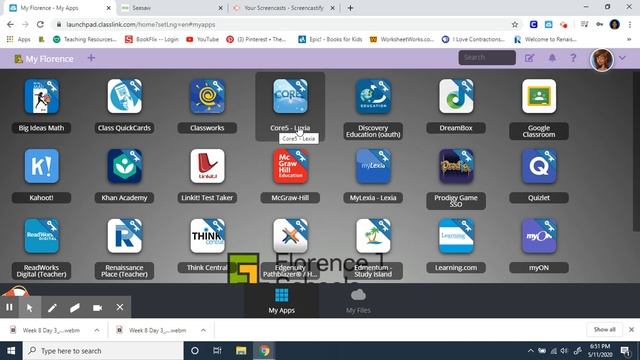Expand the profile menu chevron
Image resolution: width=640 pixels, height=360 pixels.
point(622,58)
